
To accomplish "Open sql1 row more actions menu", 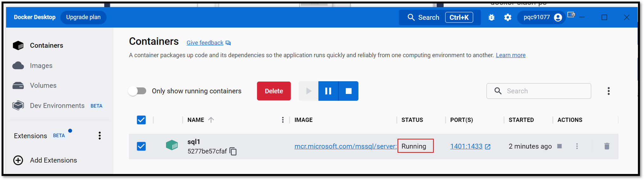I will [x=577, y=146].
